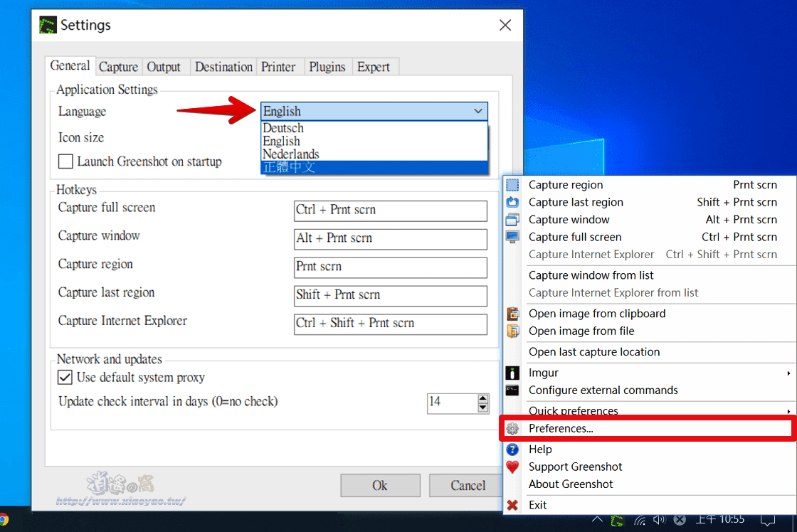Viewport: 797px width, 532px height.
Task: Click the red X Exit icon
Action: coord(512,505)
